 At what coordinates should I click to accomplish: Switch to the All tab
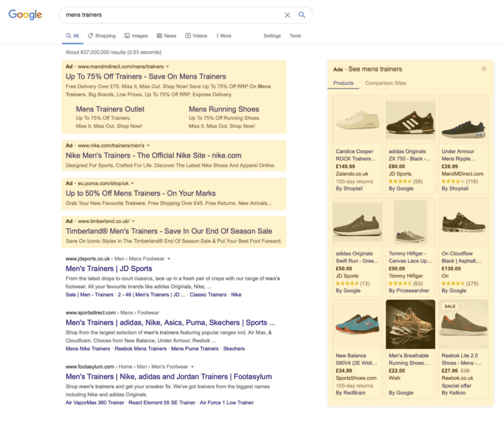pos(73,35)
